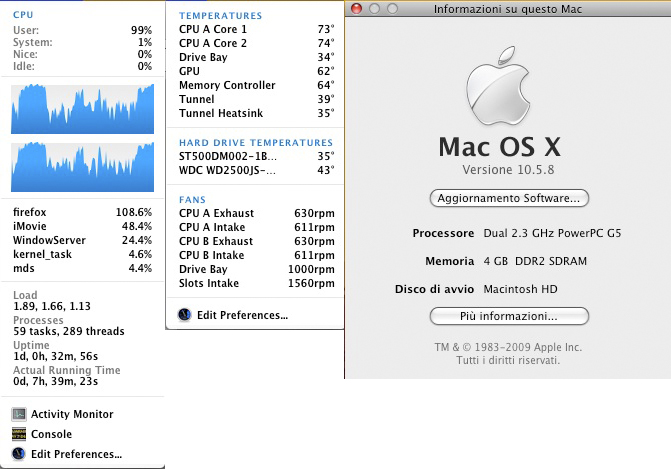
Task: Select the firefox process row
Action: [x=83, y=212]
